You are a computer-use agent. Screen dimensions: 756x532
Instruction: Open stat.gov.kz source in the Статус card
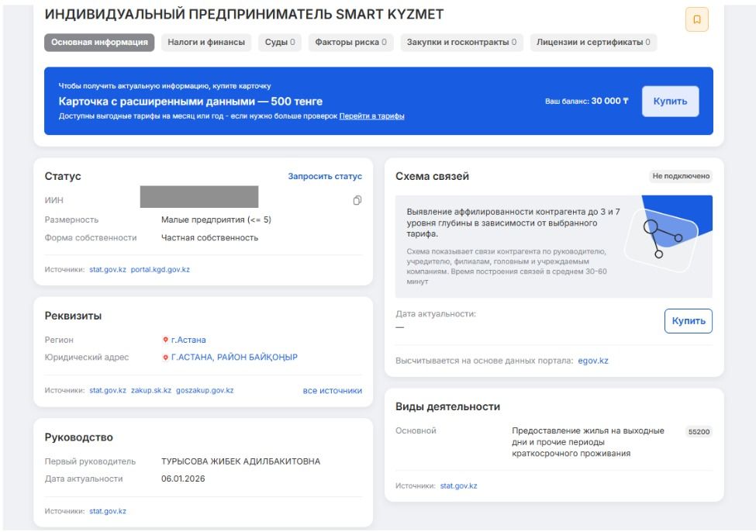[x=108, y=270]
